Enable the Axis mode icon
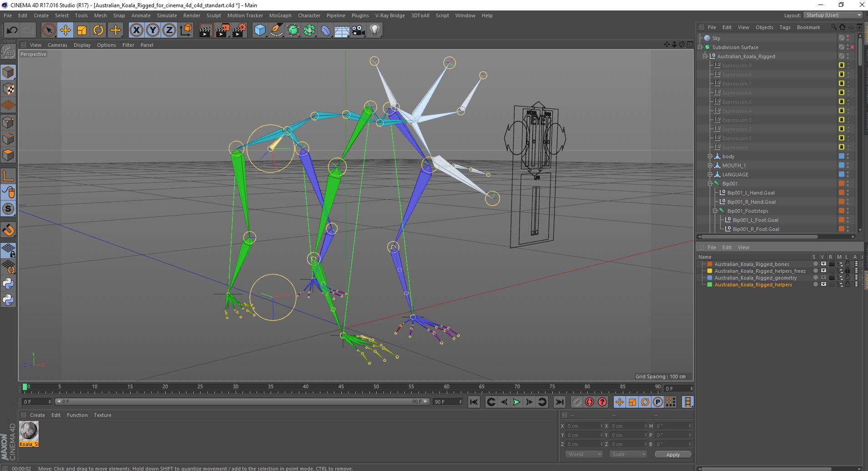This screenshot has height=471, width=868. pos(8,176)
